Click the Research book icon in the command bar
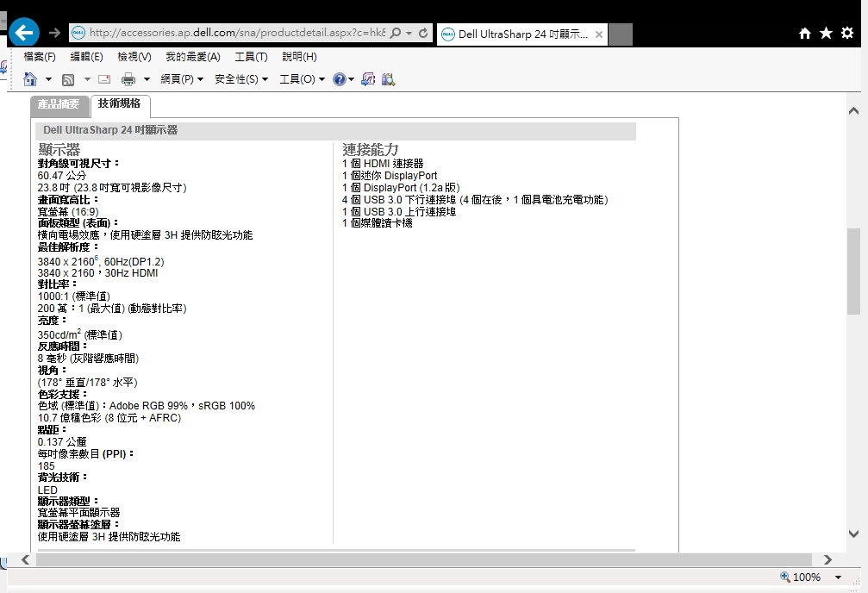This screenshot has width=868, height=593. pyautogui.click(x=388, y=79)
